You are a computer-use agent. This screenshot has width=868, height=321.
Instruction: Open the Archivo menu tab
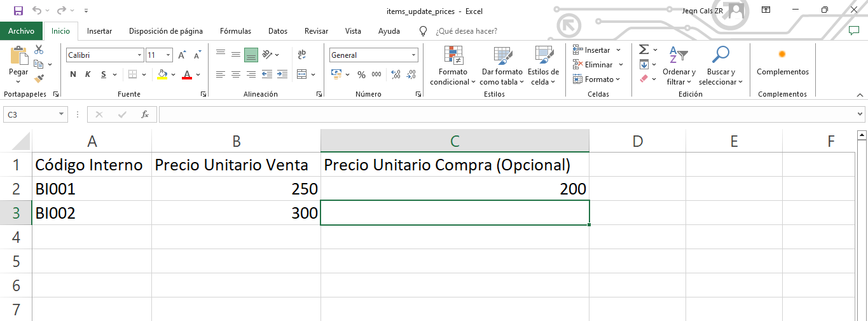21,31
